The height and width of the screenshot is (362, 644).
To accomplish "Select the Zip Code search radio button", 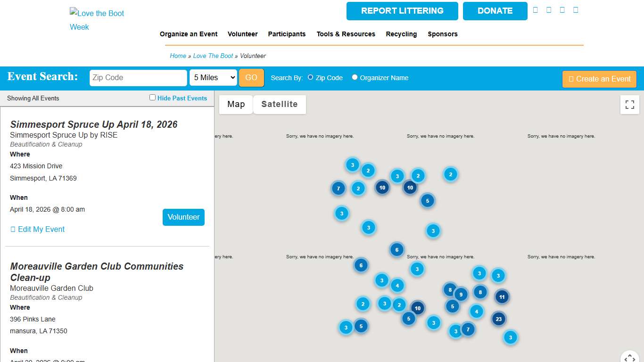I will click(310, 77).
